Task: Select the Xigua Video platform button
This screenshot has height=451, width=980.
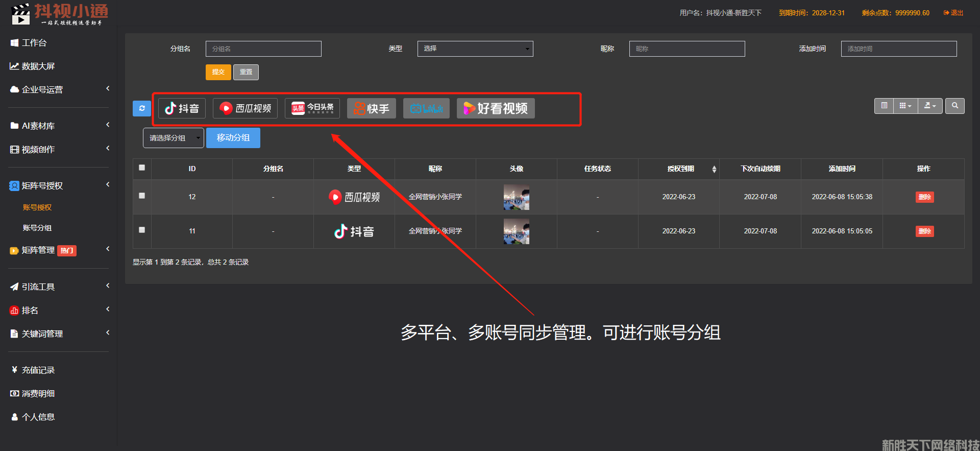Action: click(x=245, y=108)
